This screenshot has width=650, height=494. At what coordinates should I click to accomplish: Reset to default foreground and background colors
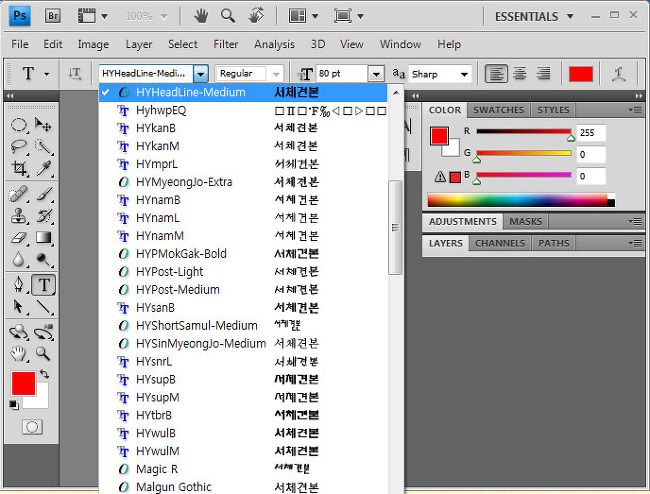point(14,405)
